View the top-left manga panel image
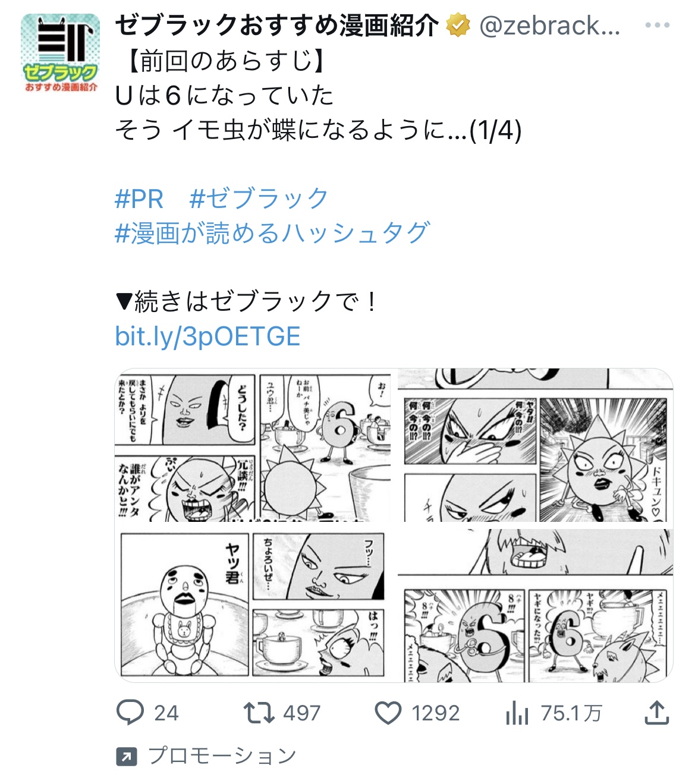Image resolution: width=695 pixels, height=784 pixels. click(x=253, y=445)
